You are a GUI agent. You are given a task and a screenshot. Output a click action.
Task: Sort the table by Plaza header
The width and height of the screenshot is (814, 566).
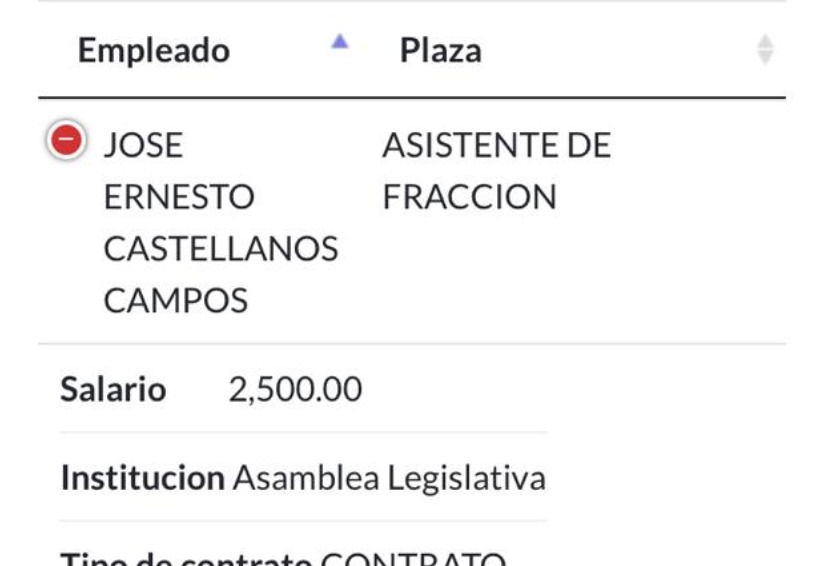[441, 50]
